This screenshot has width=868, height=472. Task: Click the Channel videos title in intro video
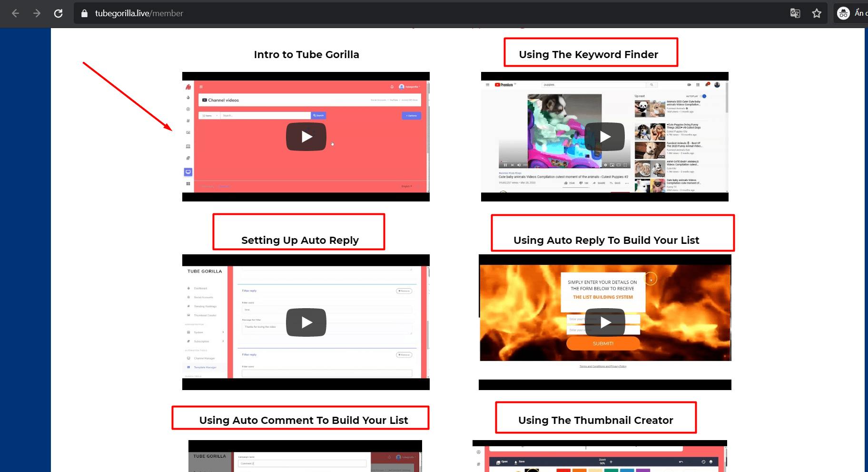(223, 100)
